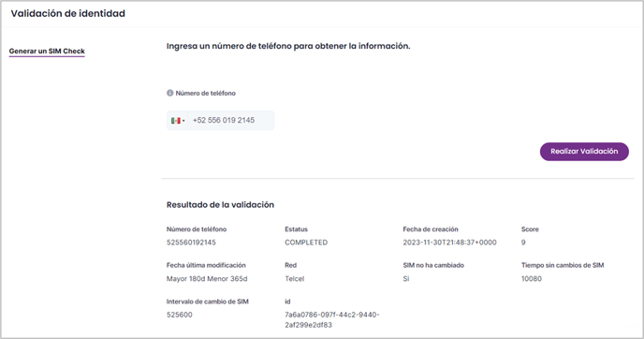Click the Realizar Validación button
Image resolution: width=644 pixels, height=339 pixels.
(x=584, y=151)
